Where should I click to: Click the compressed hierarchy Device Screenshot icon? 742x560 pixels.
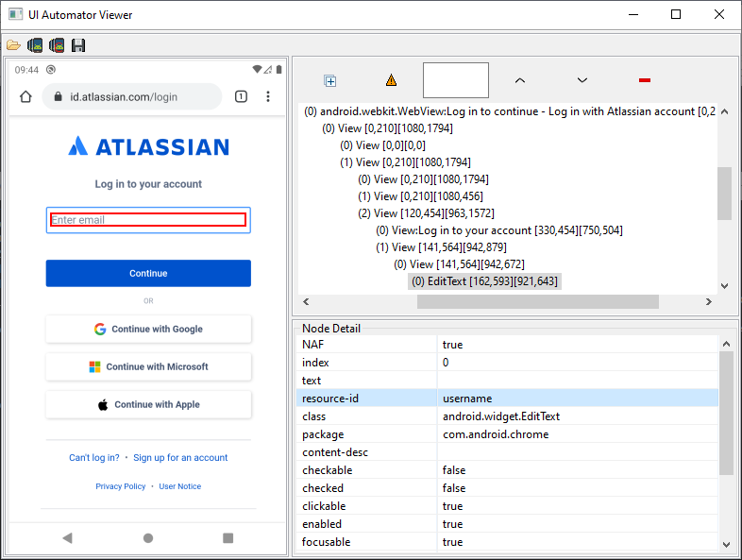pyautogui.click(x=57, y=45)
